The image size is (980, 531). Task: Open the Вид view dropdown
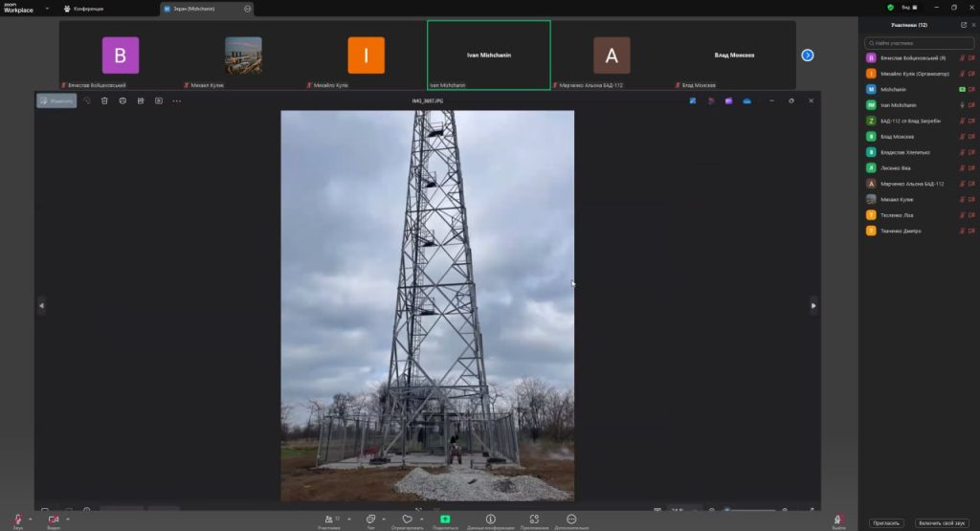coord(907,8)
